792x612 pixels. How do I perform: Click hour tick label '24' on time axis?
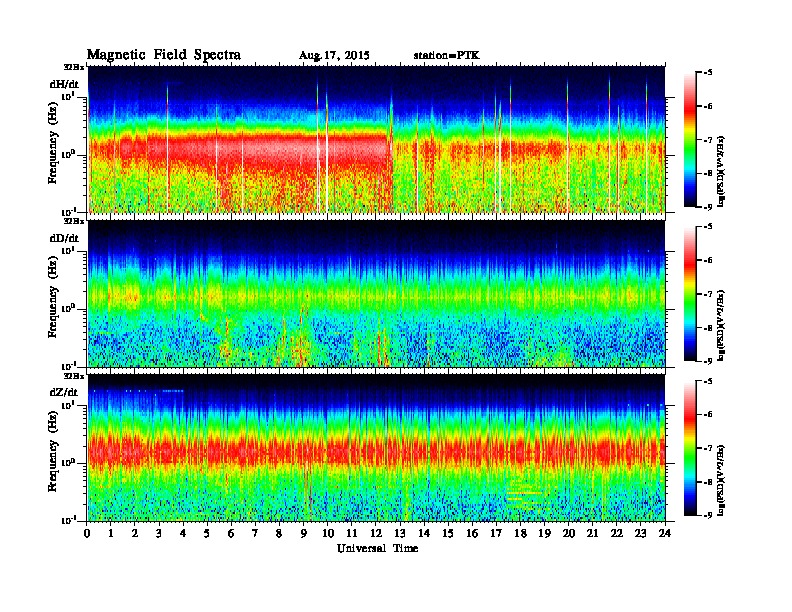click(665, 534)
